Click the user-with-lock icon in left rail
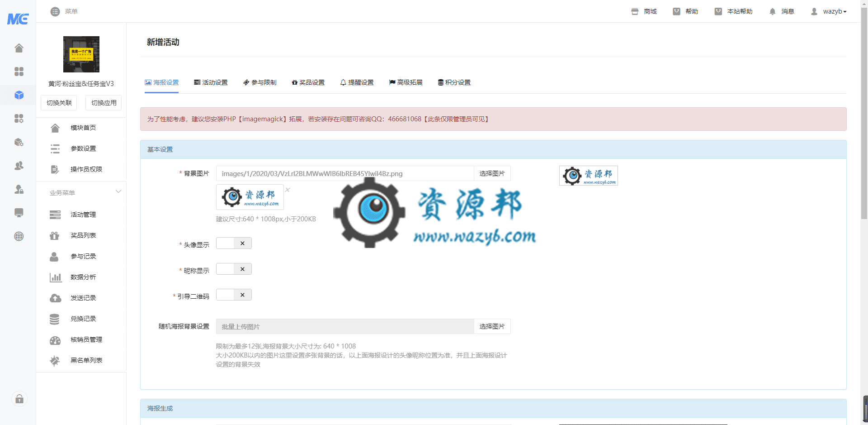This screenshot has height=425, width=868. pyautogui.click(x=19, y=189)
